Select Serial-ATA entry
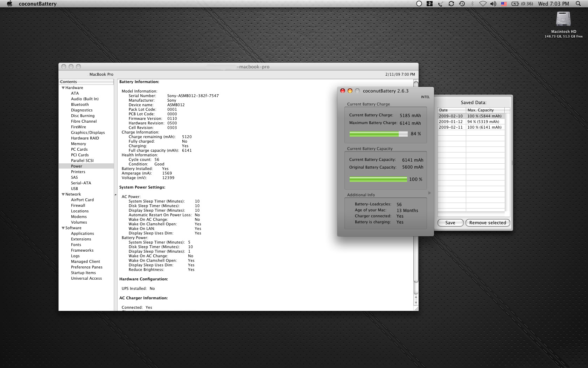This screenshot has height=368, width=588. click(x=81, y=183)
